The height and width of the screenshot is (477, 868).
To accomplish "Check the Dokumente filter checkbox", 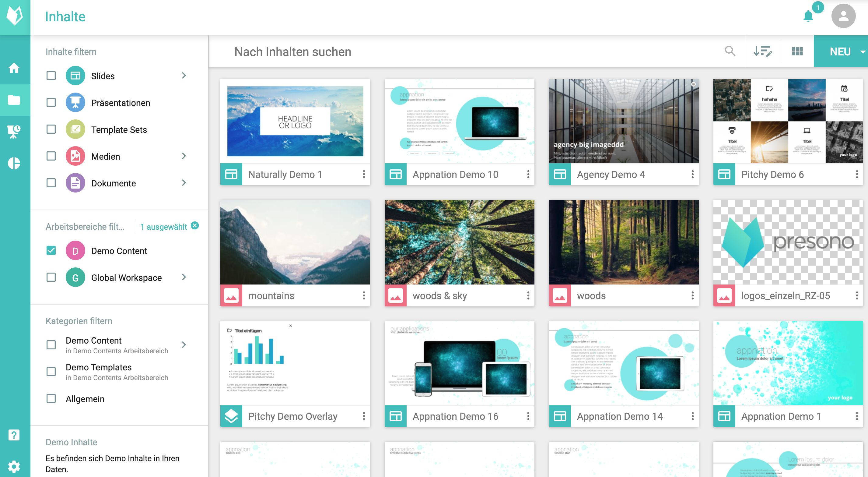I will coord(51,183).
